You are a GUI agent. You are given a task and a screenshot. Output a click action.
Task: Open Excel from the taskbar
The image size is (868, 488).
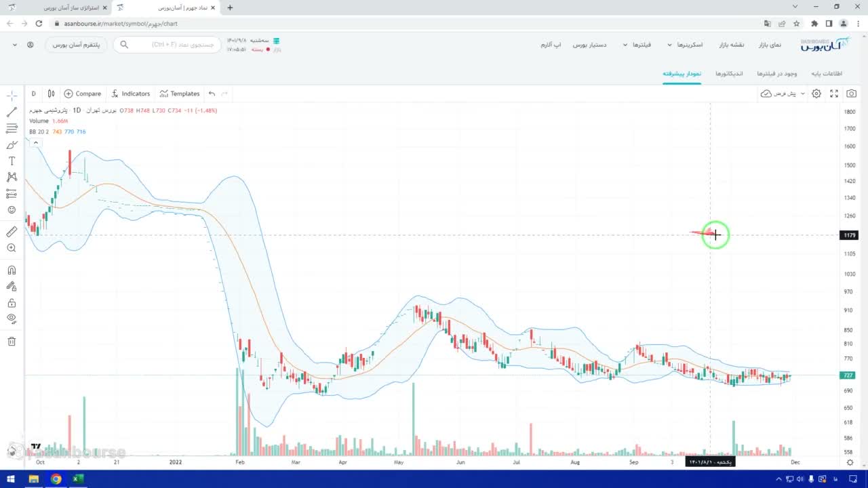[78, 479]
